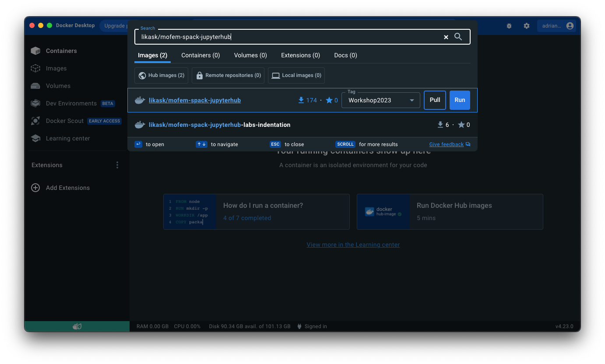Click the version v4.23.0 label
The width and height of the screenshot is (605, 364).
pyautogui.click(x=565, y=326)
